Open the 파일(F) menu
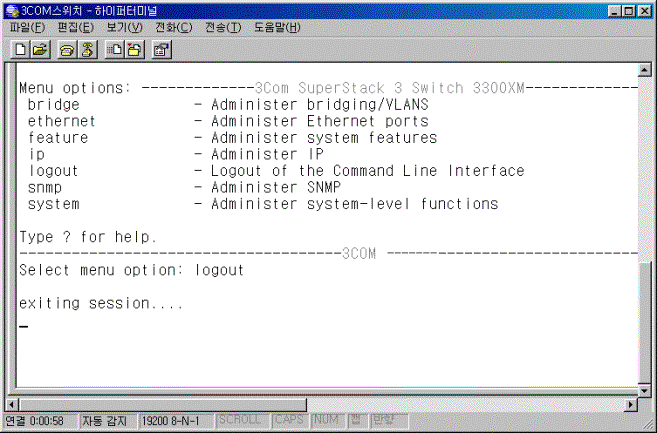Image resolution: width=657 pixels, height=433 pixels. click(x=28, y=28)
